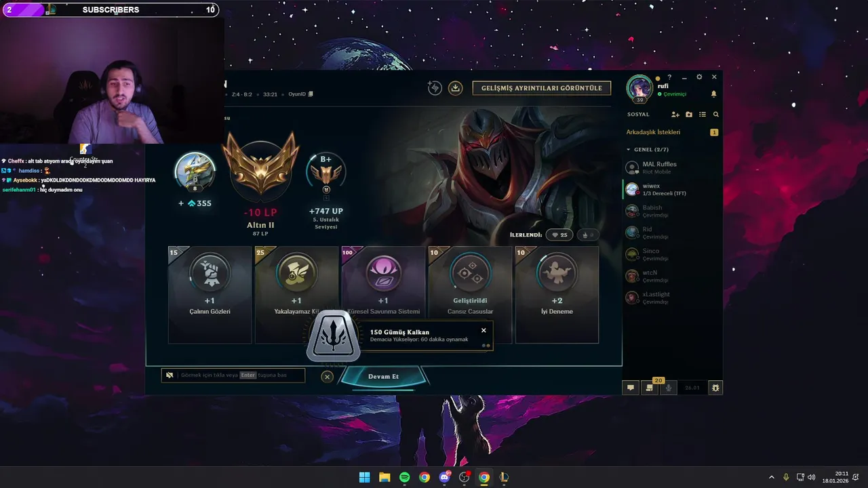Open Gelişmiş Ayrıntıları Görüntüle

[x=541, y=88]
